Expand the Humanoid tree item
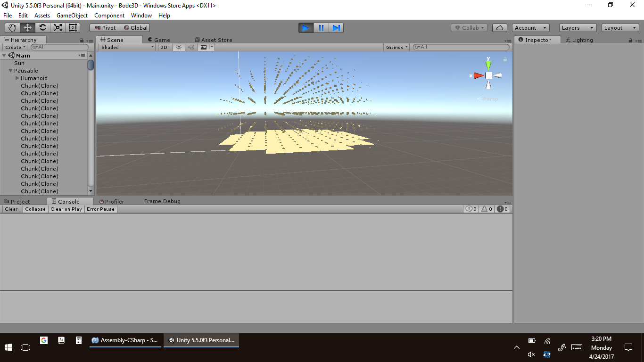Image resolution: width=644 pixels, height=362 pixels. pyautogui.click(x=17, y=78)
